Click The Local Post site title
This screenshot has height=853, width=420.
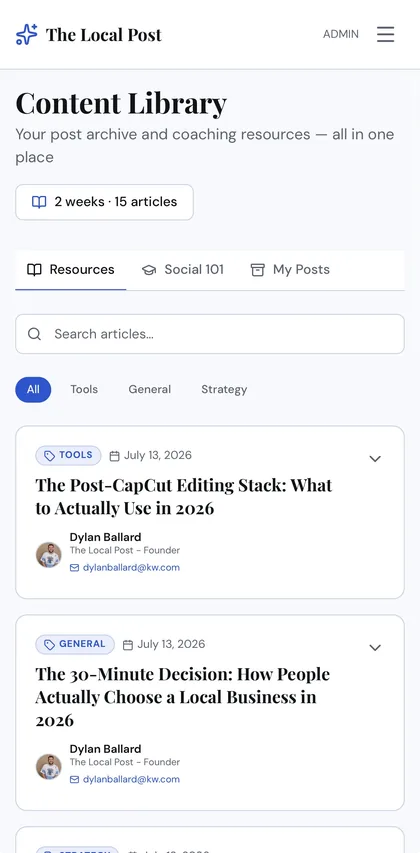(104, 35)
